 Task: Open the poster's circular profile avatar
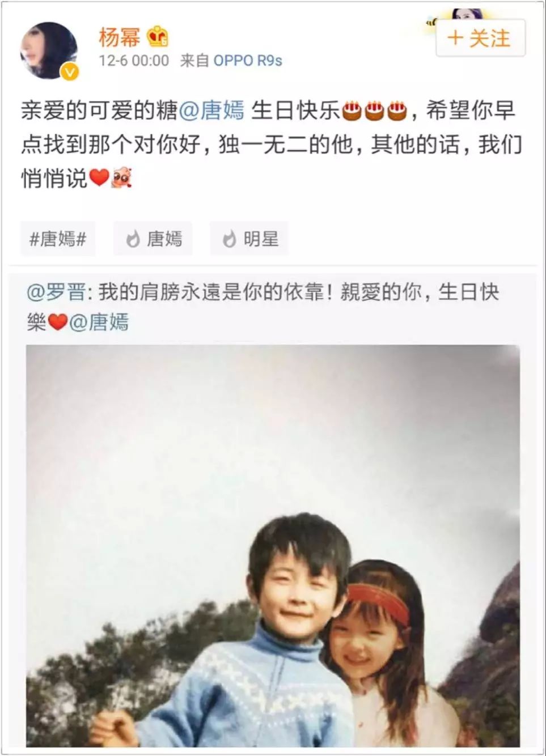[x=49, y=50]
